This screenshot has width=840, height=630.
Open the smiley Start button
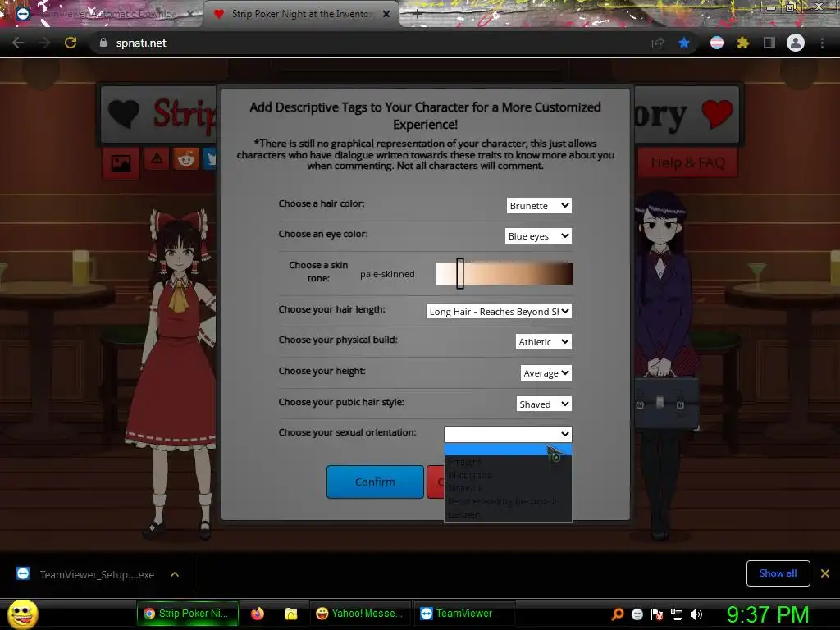point(22,614)
